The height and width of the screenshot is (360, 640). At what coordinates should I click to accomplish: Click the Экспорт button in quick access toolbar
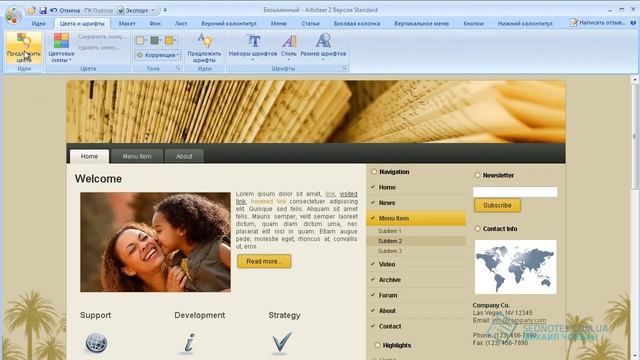[x=133, y=10]
